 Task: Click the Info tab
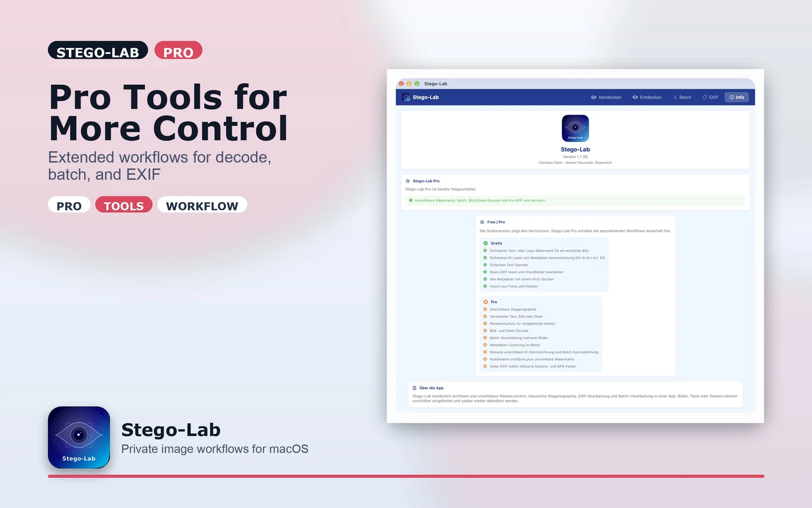point(737,98)
